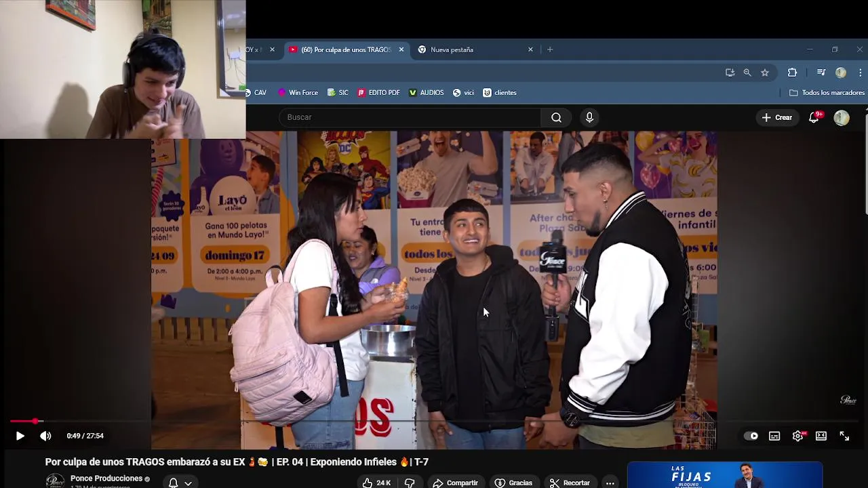Open the clientes bookmark

tap(499, 93)
